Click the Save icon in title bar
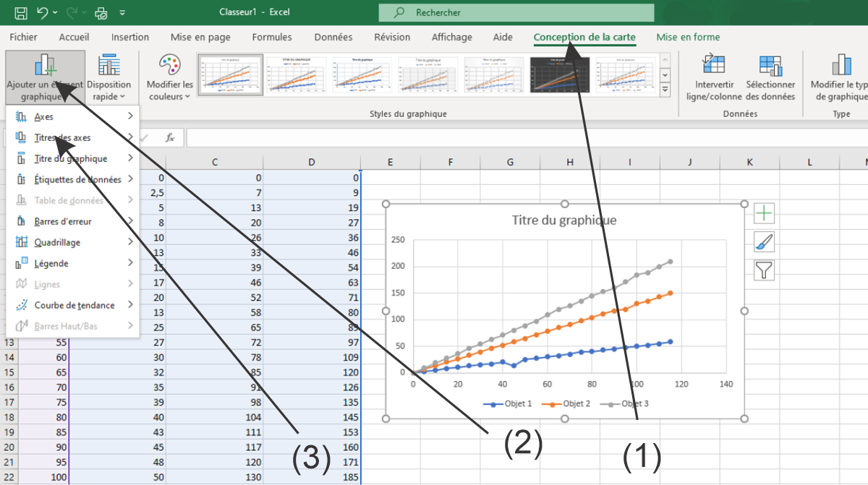 (21, 12)
